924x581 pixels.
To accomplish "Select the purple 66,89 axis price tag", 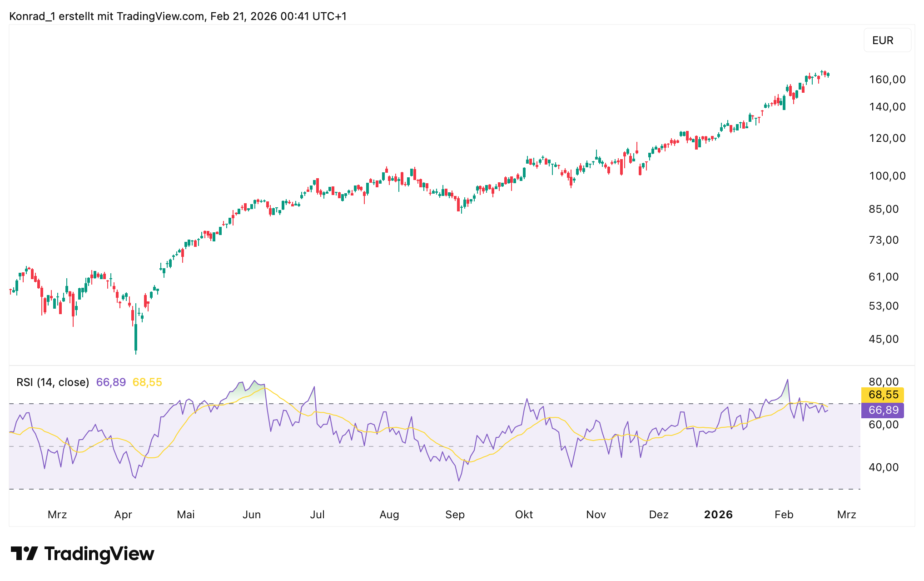I will (x=883, y=410).
